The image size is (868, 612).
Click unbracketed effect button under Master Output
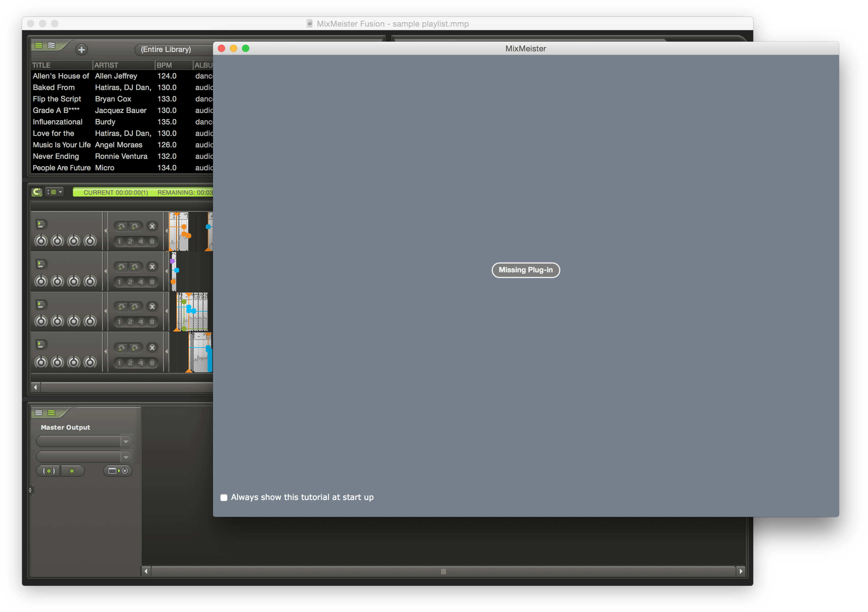click(x=72, y=471)
